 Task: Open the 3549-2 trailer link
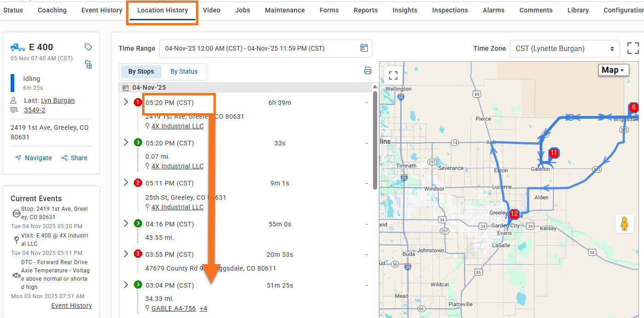coord(34,110)
